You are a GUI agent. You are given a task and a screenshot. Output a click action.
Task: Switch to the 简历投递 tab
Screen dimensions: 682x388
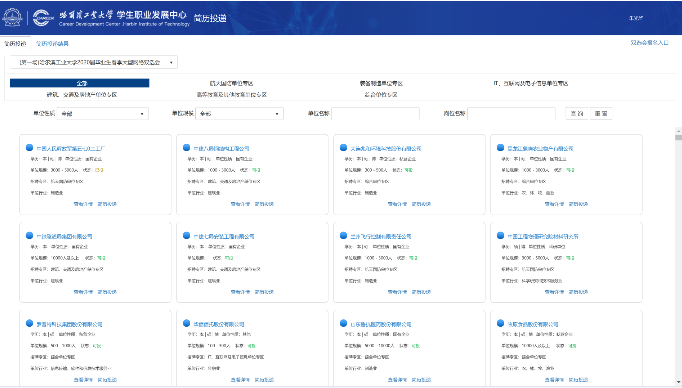pos(15,43)
